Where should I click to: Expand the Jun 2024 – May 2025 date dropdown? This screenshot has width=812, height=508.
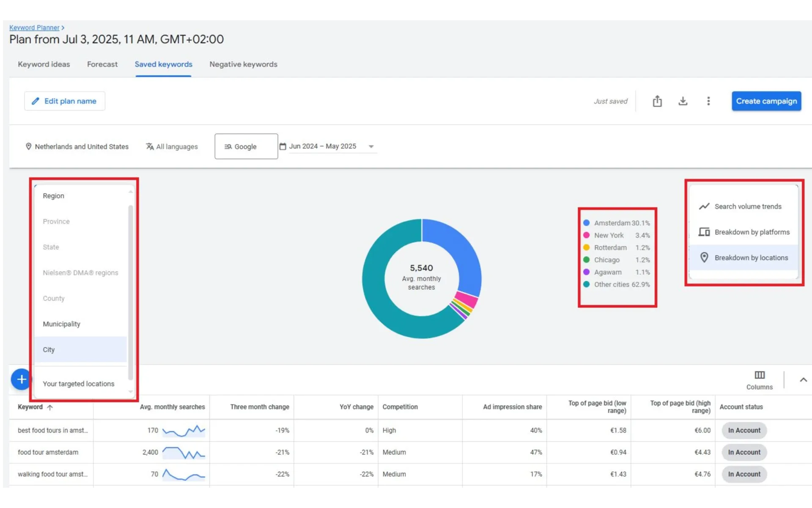coord(371,146)
